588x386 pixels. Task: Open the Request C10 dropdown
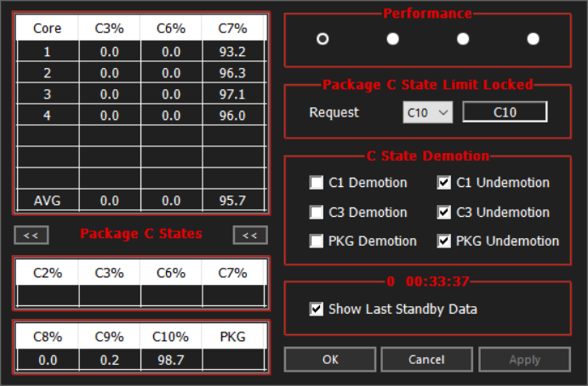click(x=427, y=112)
